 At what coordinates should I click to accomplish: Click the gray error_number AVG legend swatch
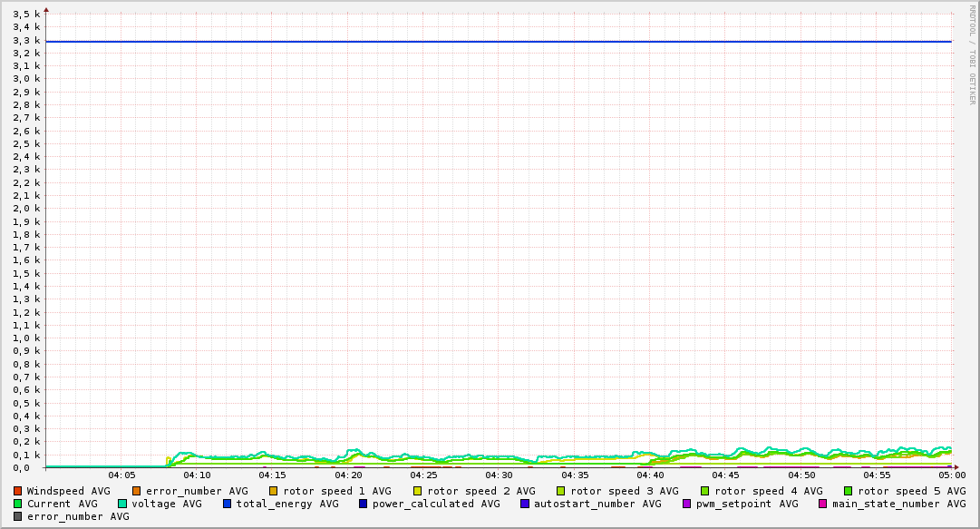click(x=17, y=516)
